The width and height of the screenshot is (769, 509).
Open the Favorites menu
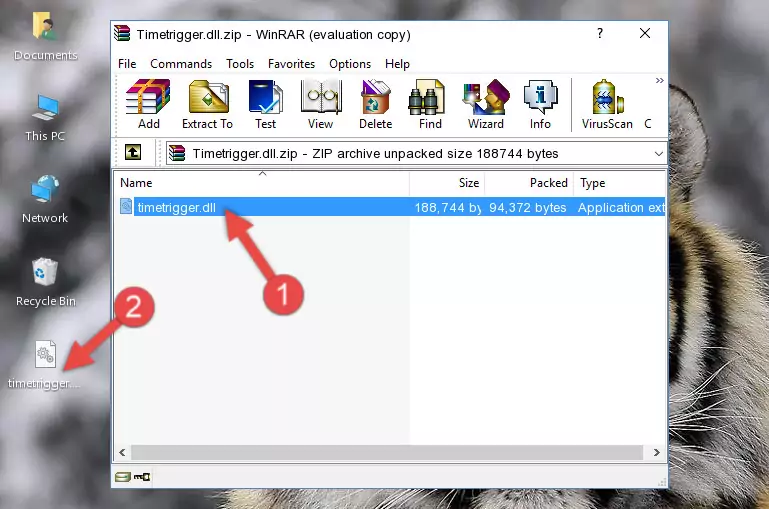point(291,64)
